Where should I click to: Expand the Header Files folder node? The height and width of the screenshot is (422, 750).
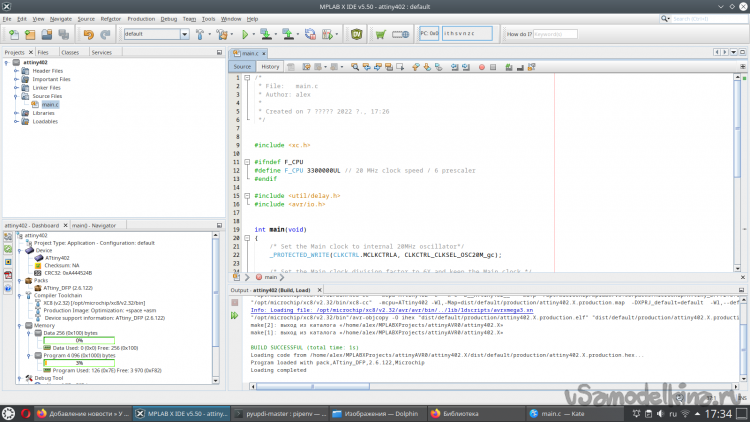click(x=16, y=71)
